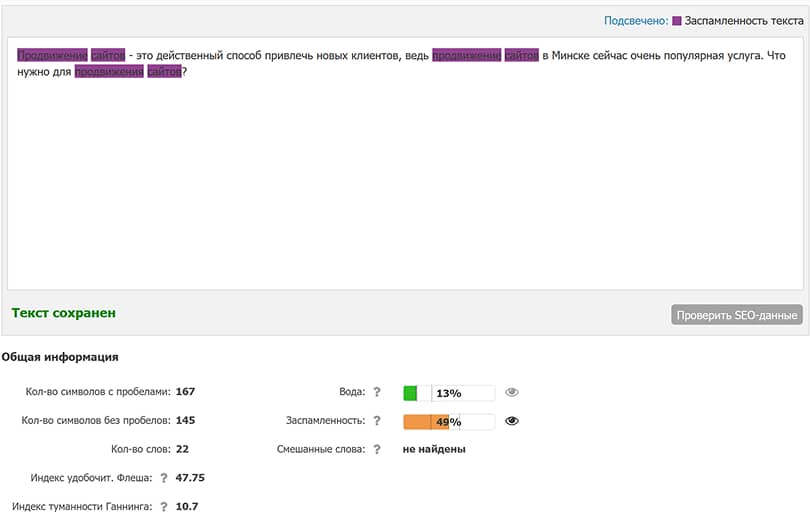Toggle water highlighting eye icon

[511, 392]
